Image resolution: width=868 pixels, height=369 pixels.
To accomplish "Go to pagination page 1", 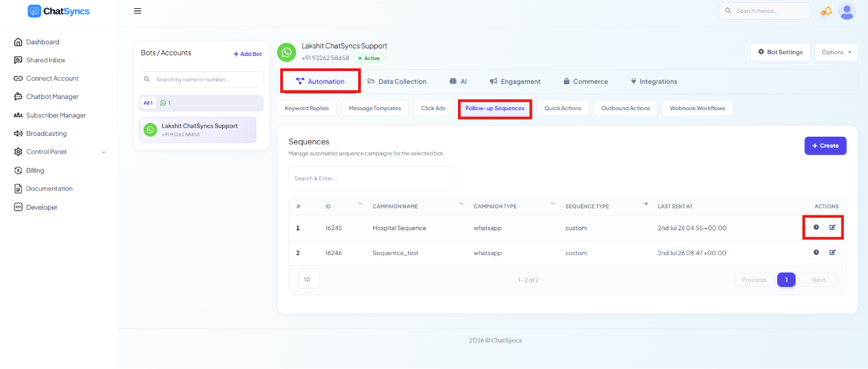I will coord(786,279).
